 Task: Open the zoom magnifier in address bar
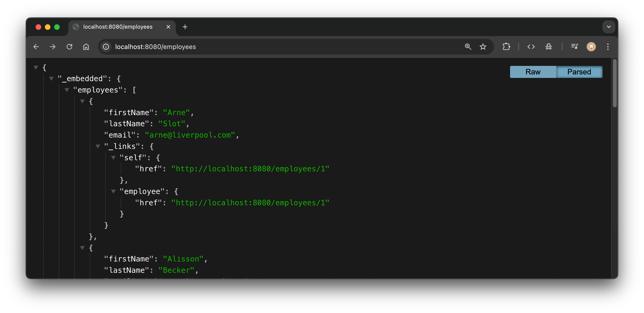pos(468,47)
